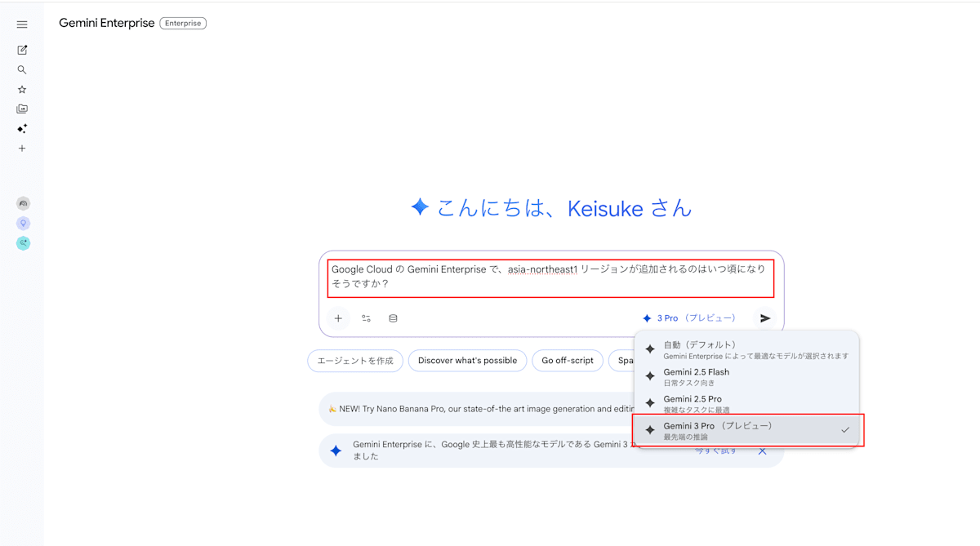The width and height of the screenshot is (980, 546).
Task: Click inside the prompt text input
Action: point(551,277)
